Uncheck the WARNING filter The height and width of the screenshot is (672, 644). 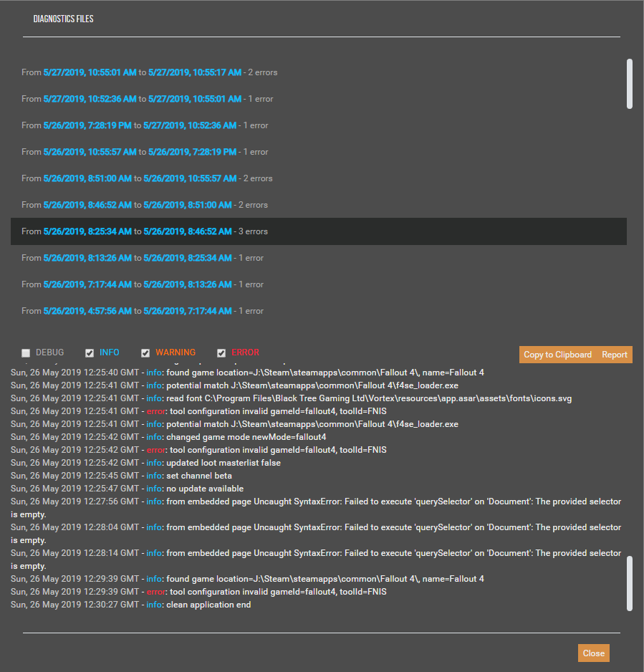(145, 352)
